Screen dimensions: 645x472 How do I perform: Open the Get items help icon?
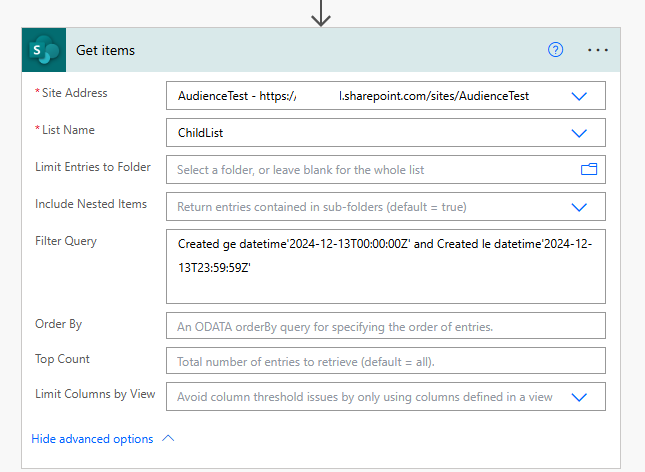[x=556, y=50]
